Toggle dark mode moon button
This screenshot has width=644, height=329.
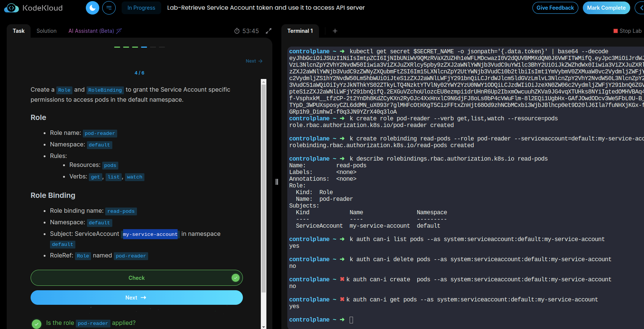click(x=92, y=8)
